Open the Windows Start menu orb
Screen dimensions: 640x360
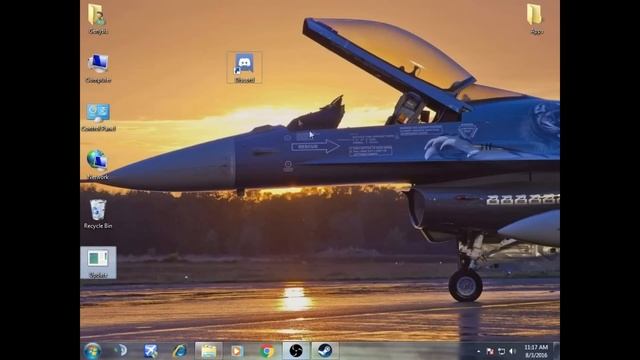(x=92, y=351)
